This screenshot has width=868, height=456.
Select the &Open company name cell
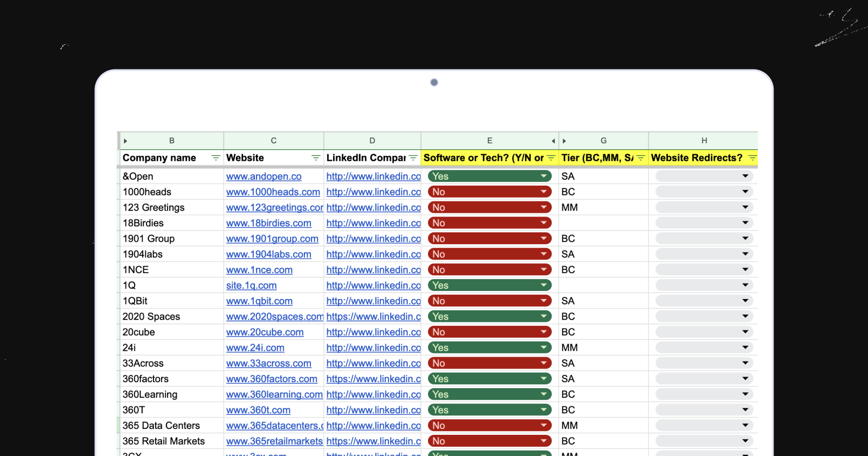pos(172,176)
